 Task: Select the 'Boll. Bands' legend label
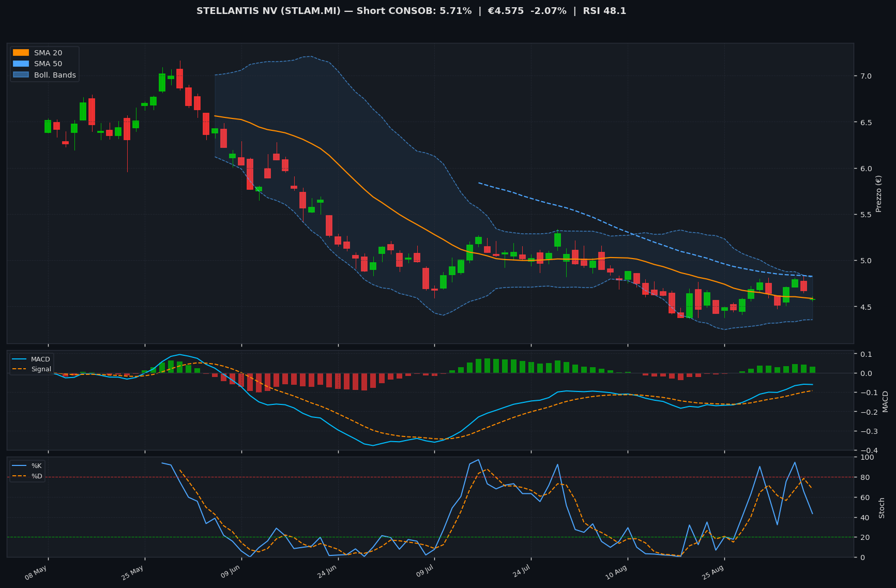(x=55, y=75)
